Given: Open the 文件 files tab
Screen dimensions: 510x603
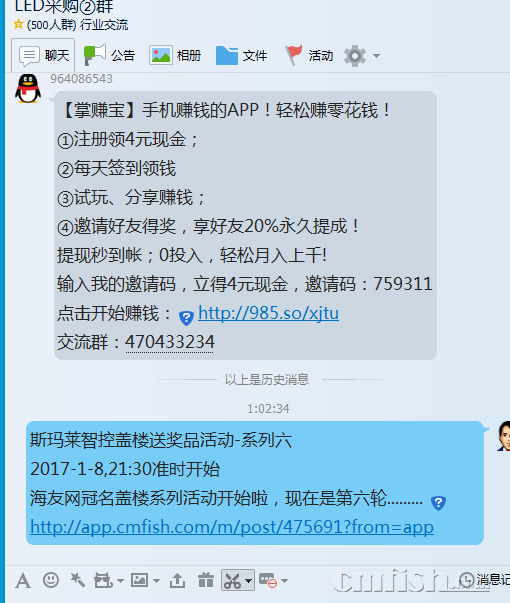Looking at the screenshot, I should click(x=241, y=55).
